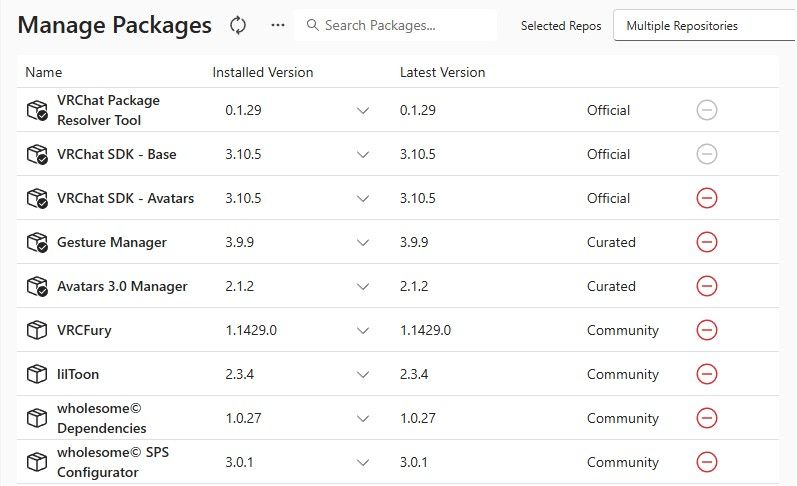Open version dropdown for wholesome SPS Configurator
Viewport: 797px width, 486px height.
363,463
